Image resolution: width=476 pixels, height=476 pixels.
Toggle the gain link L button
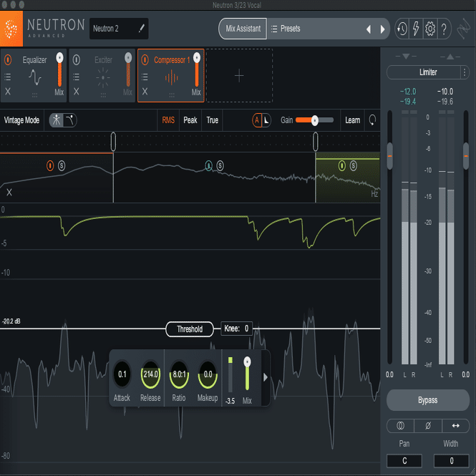[266, 120]
